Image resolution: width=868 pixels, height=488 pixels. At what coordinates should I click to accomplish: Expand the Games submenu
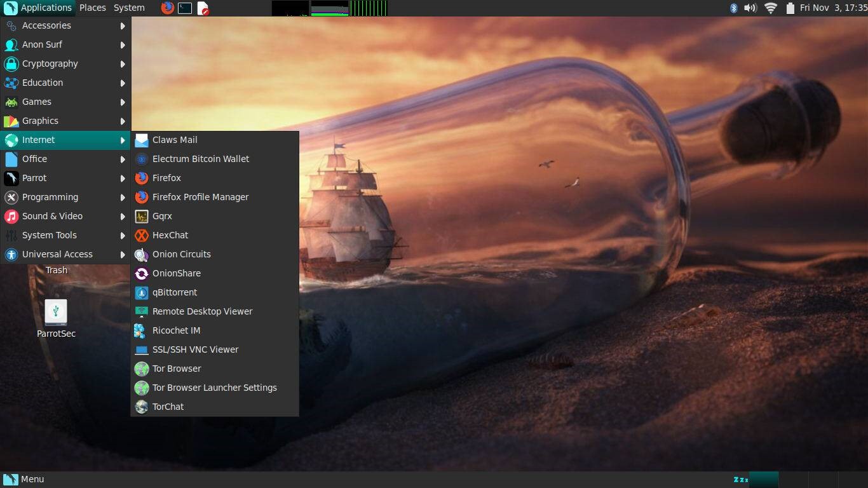37,102
